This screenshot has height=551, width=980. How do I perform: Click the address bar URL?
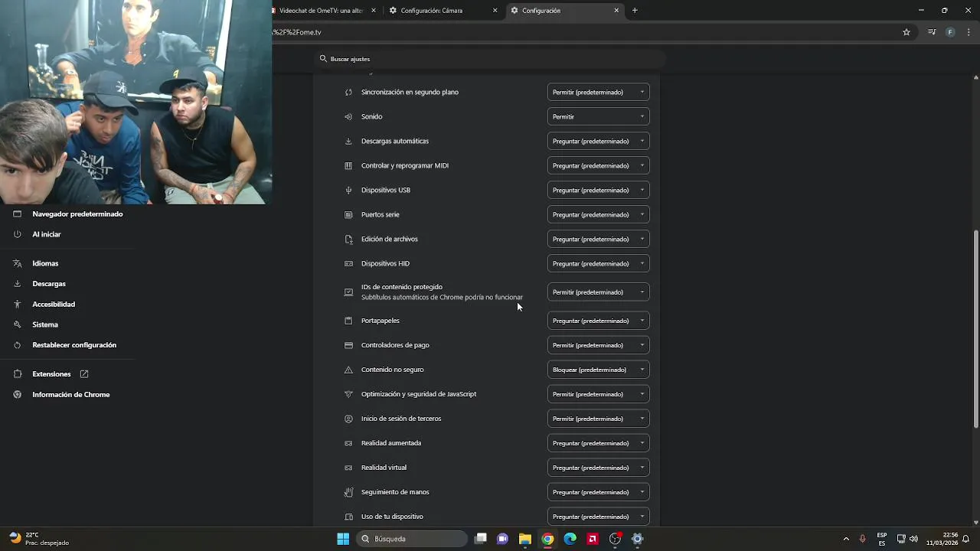click(x=297, y=32)
